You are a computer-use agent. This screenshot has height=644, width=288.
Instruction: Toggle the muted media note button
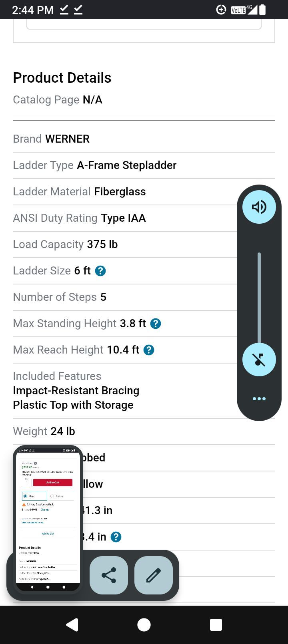pos(259,360)
